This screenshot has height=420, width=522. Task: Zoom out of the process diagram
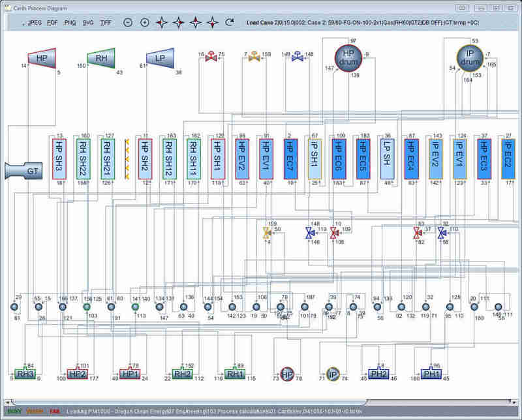click(x=128, y=23)
